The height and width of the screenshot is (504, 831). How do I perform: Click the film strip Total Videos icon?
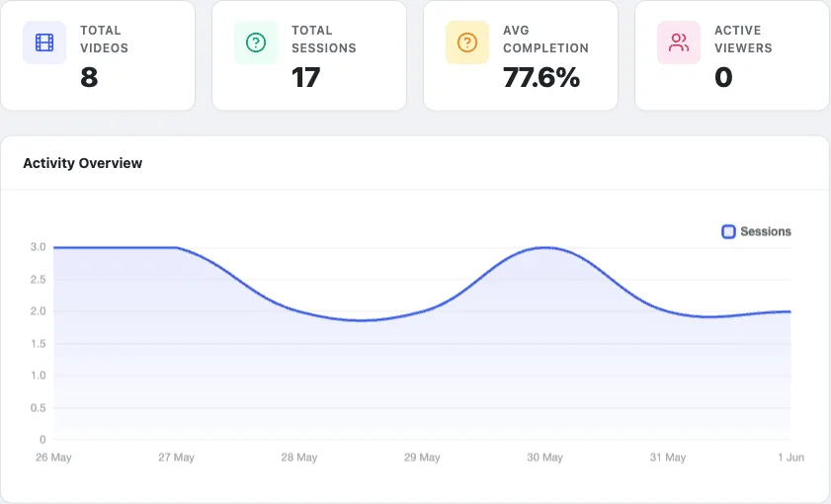point(44,42)
